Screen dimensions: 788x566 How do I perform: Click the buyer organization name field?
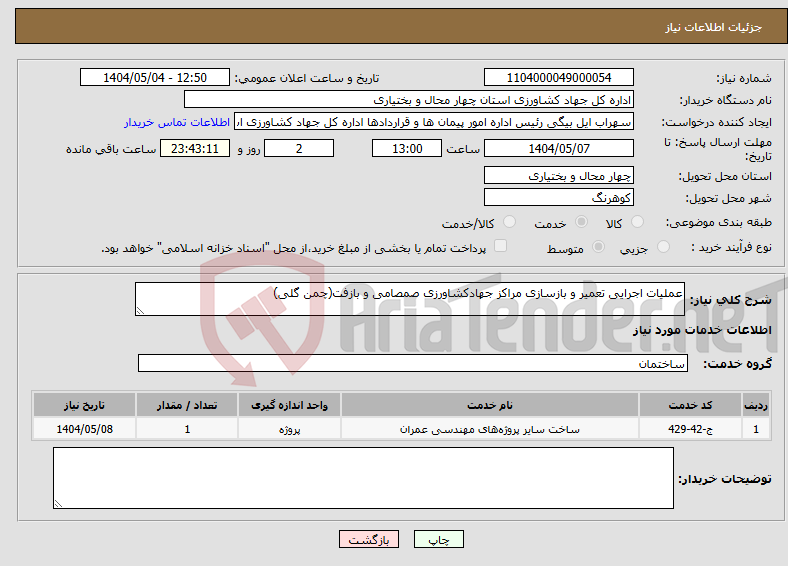click(x=409, y=100)
